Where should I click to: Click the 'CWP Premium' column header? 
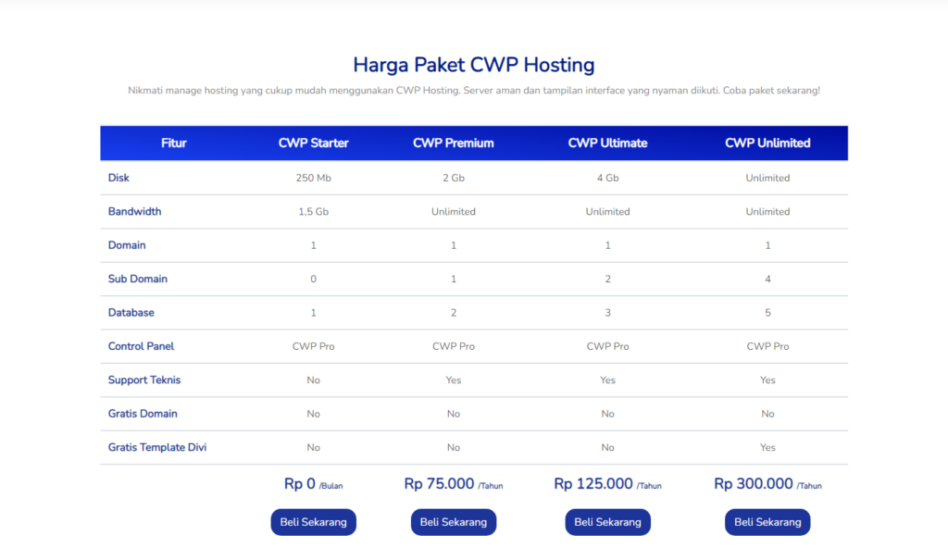454,143
